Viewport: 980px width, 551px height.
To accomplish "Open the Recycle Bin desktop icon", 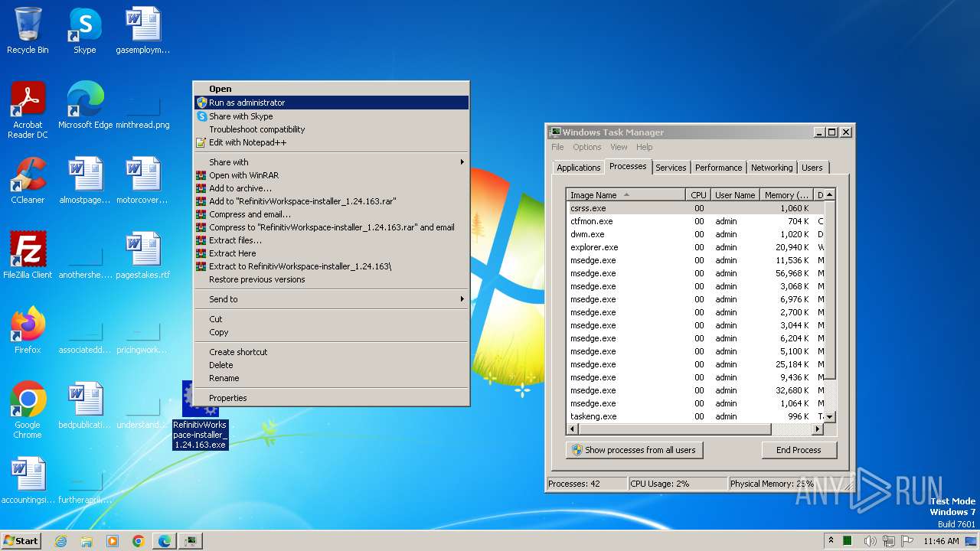I will [28, 31].
